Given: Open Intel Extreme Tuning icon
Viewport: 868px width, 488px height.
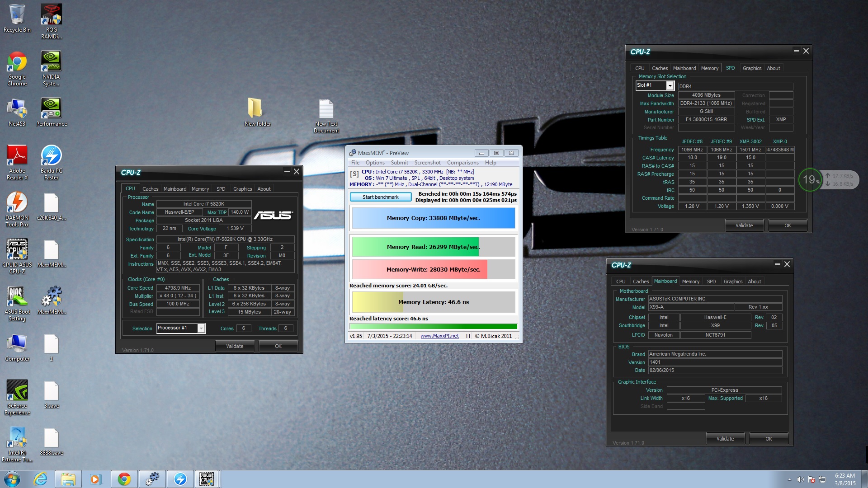Looking at the screenshot, I should 17,445.
